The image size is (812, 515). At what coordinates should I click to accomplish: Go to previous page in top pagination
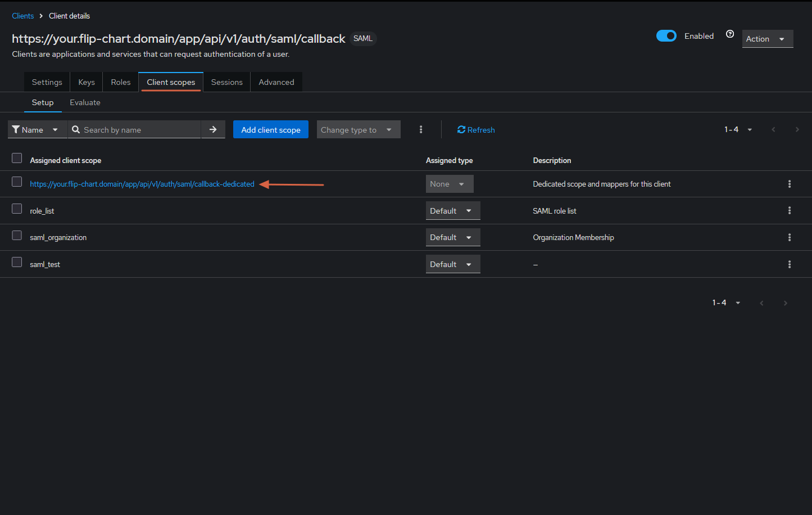tap(774, 129)
